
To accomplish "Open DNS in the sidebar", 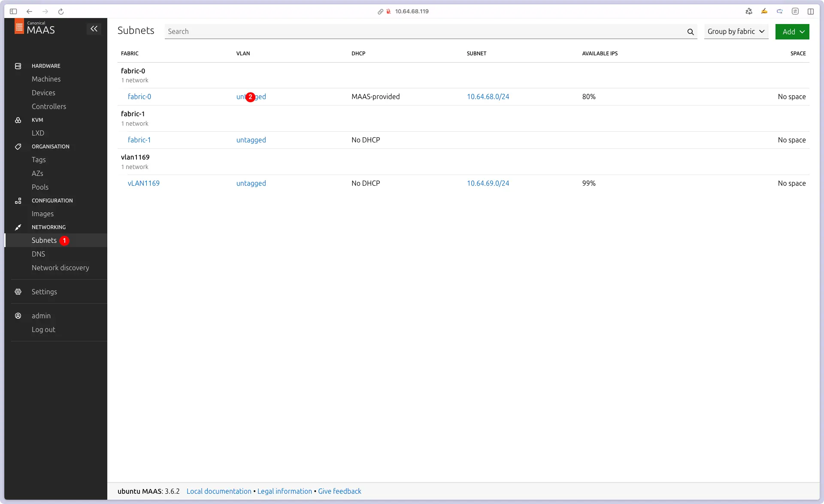I will [38, 254].
